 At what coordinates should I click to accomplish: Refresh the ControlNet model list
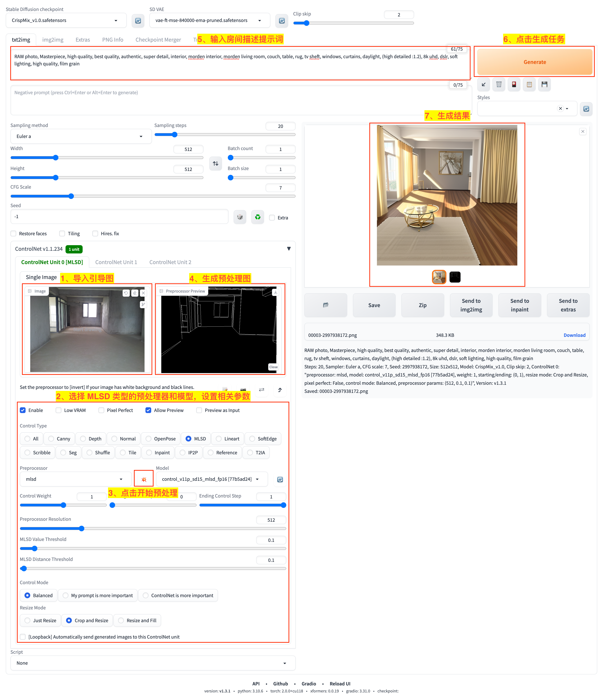coord(280,479)
